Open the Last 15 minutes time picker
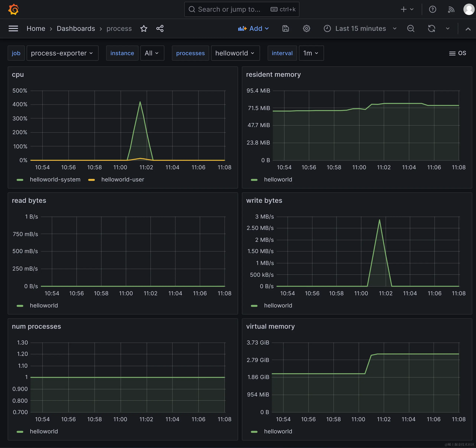 360,28
